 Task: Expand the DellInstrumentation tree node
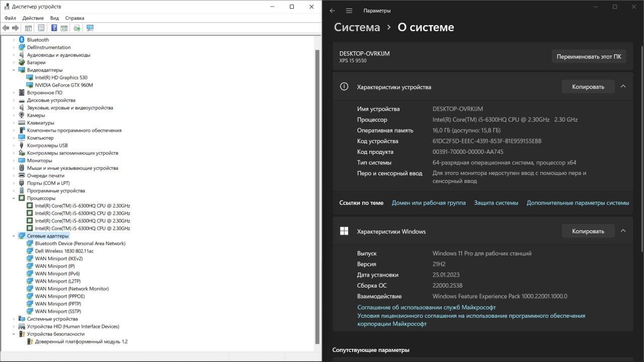(14, 47)
